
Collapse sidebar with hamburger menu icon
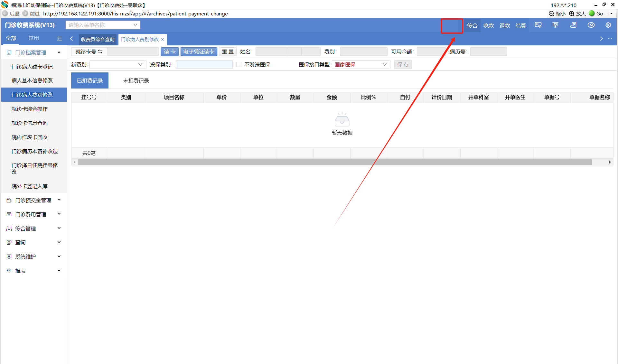click(59, 39)
